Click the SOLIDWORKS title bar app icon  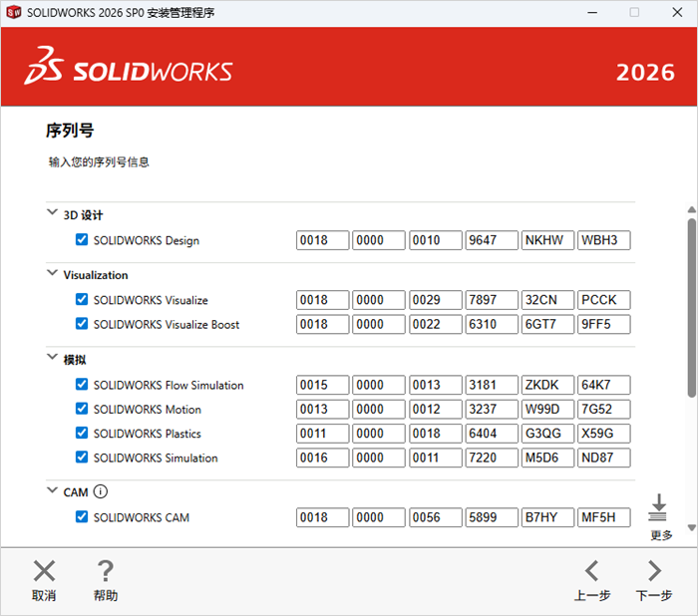[14, 13]
